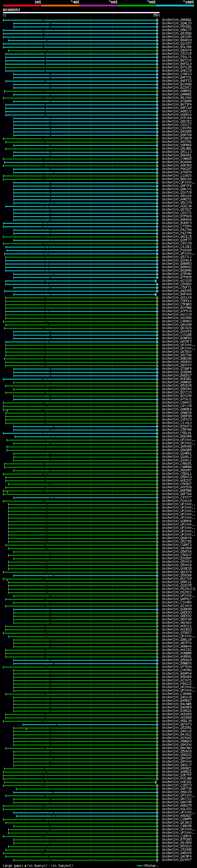Open hit UniRef100_A5KC77
197x868 pixels.
click(x=177, y=30)
